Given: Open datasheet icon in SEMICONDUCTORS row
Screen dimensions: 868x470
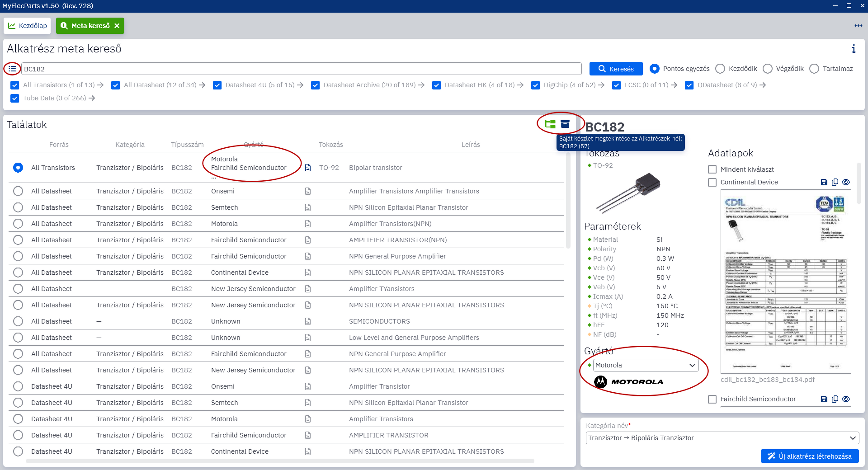Looking at the screenshot, I should pos(308,321).
